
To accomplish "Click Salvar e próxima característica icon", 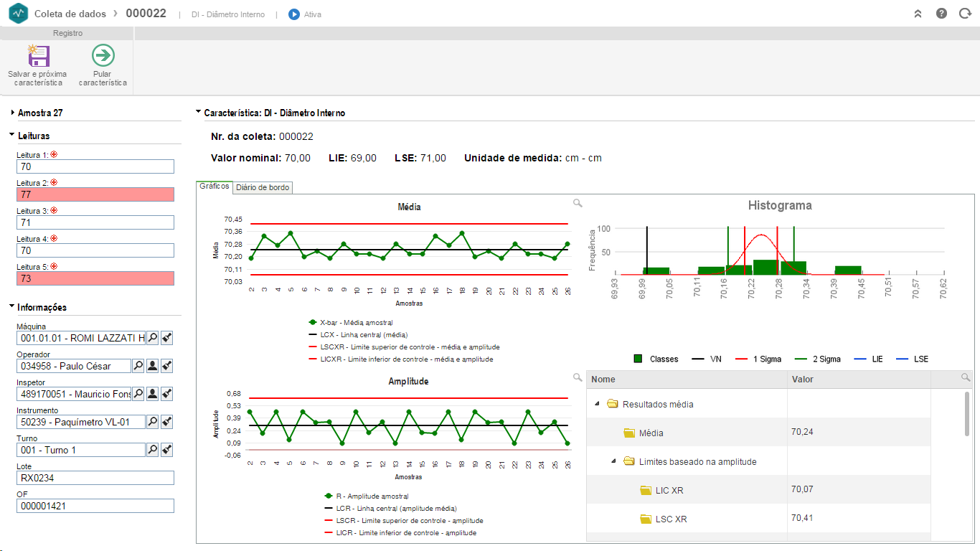I will coord(37,56).
